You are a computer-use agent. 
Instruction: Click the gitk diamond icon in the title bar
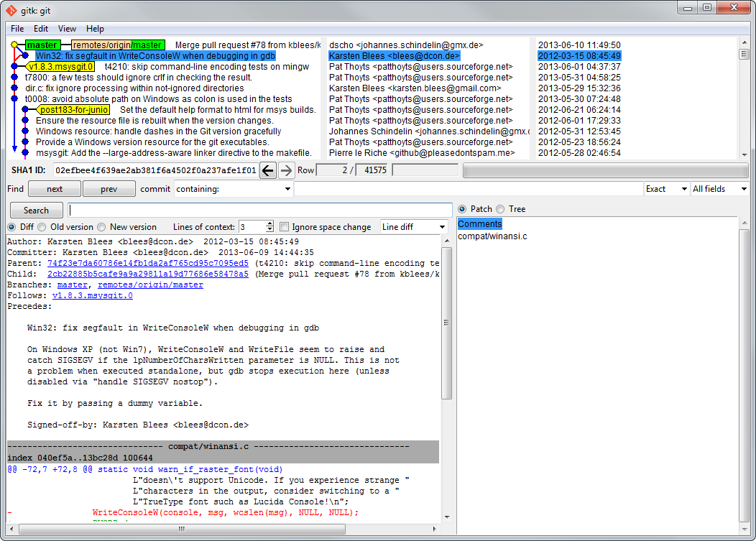pos(11,10)
